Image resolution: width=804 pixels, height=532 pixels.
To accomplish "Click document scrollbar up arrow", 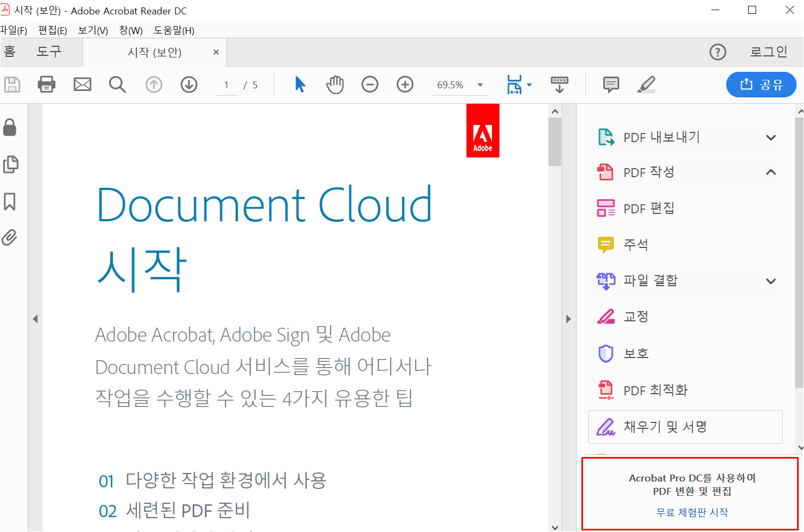I will (555, 111).
